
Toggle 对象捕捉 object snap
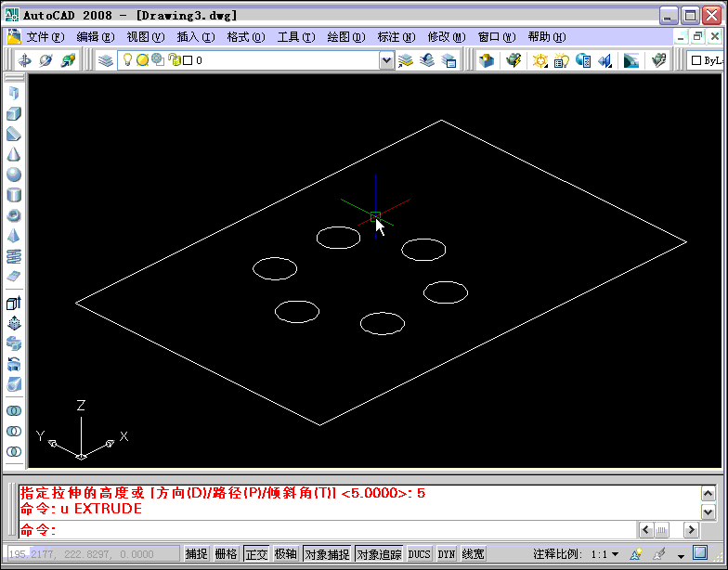[327, 553]
